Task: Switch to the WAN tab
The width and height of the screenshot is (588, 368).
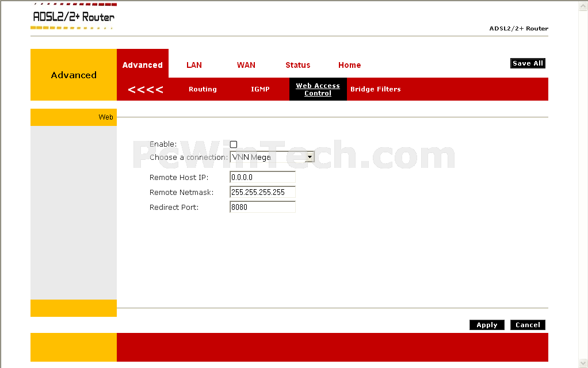Action: click(246, 65)
